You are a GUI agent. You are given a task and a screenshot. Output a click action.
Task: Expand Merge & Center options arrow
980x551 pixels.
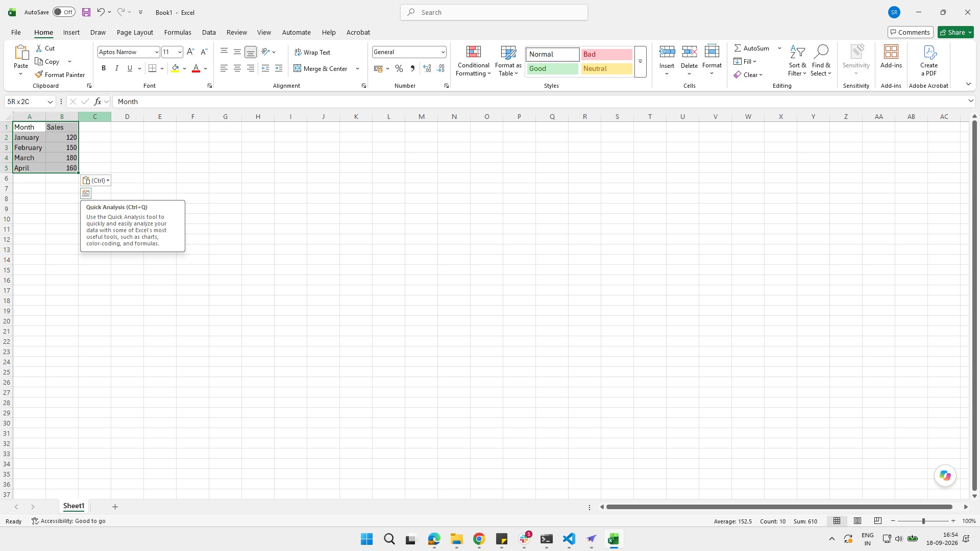pyautogui.click(x=357, y=68)
